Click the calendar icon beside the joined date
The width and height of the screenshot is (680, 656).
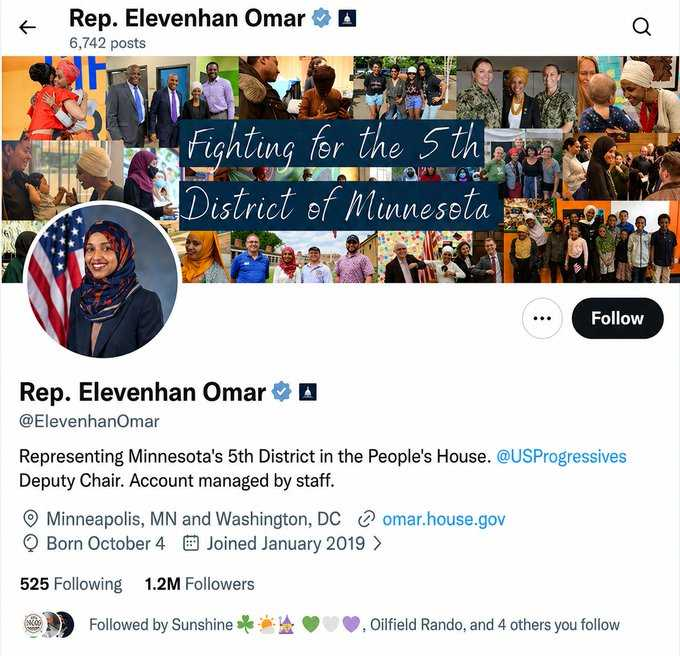click(191, 543)
